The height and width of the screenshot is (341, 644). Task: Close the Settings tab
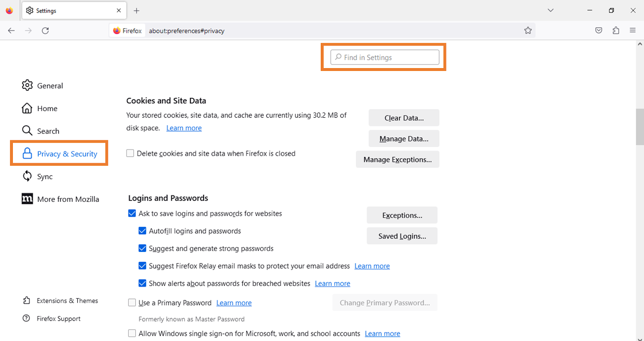119,10
